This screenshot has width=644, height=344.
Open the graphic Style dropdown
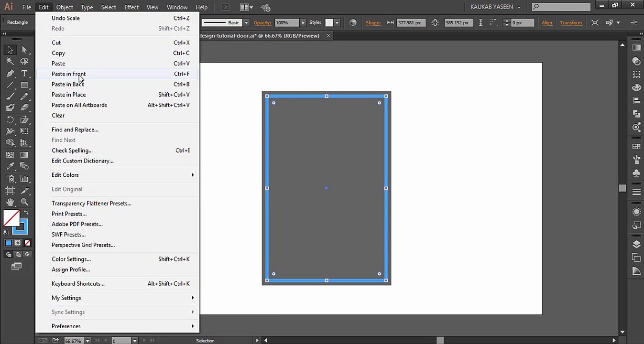(337, 22)
